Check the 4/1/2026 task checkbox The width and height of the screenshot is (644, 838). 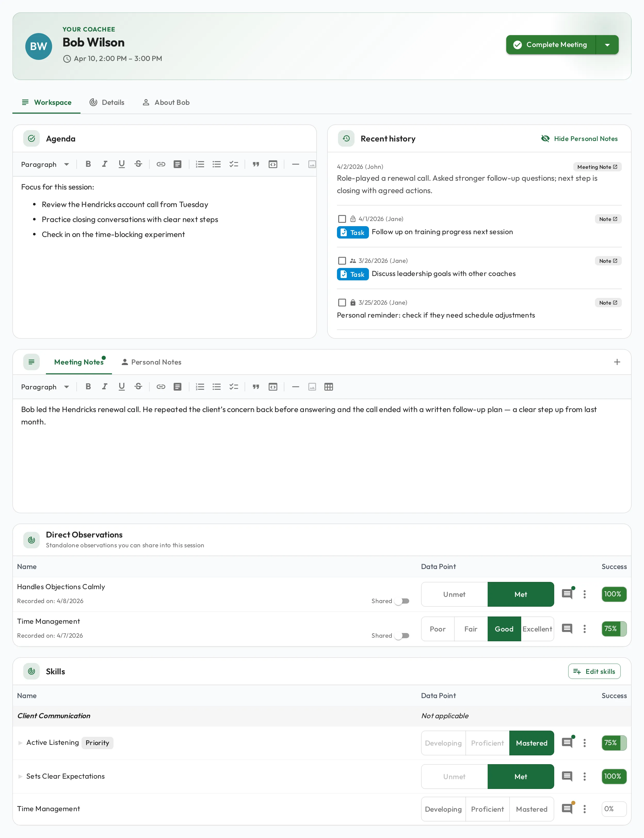click(x=342, y=219)
